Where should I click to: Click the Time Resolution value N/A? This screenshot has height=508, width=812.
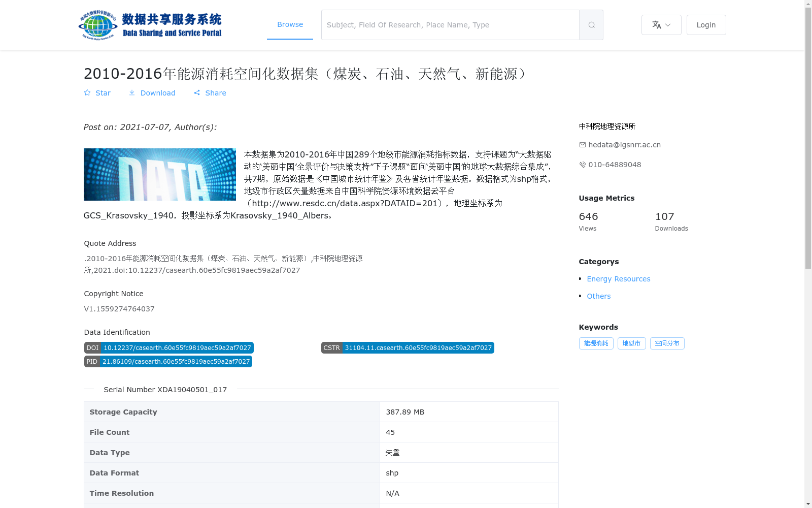pos(392,493)
